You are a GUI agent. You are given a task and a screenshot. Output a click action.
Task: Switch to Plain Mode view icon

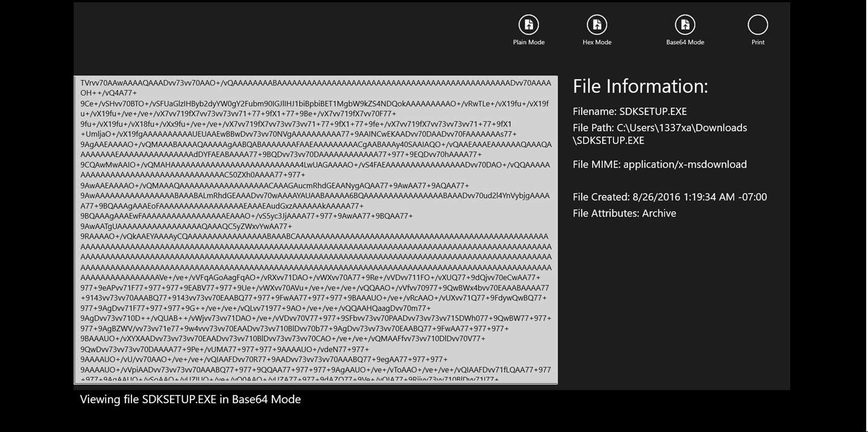(529, 25)
